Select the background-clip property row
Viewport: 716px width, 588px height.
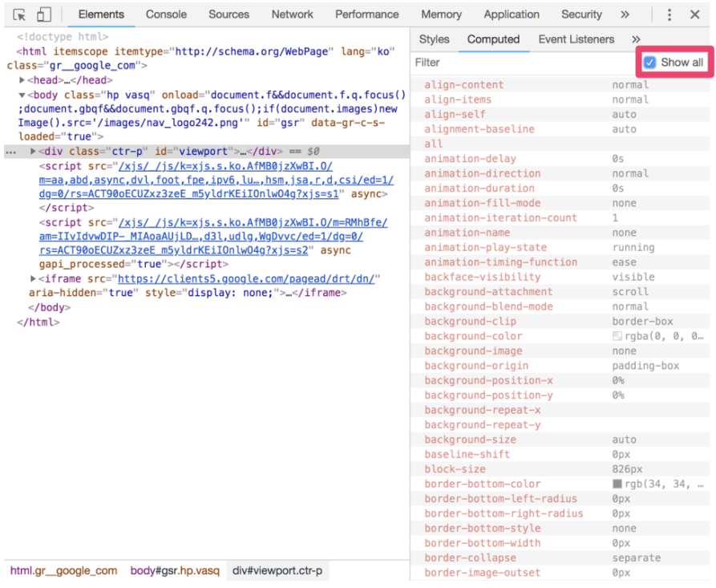pyautogui.click(x=560, y=321)
